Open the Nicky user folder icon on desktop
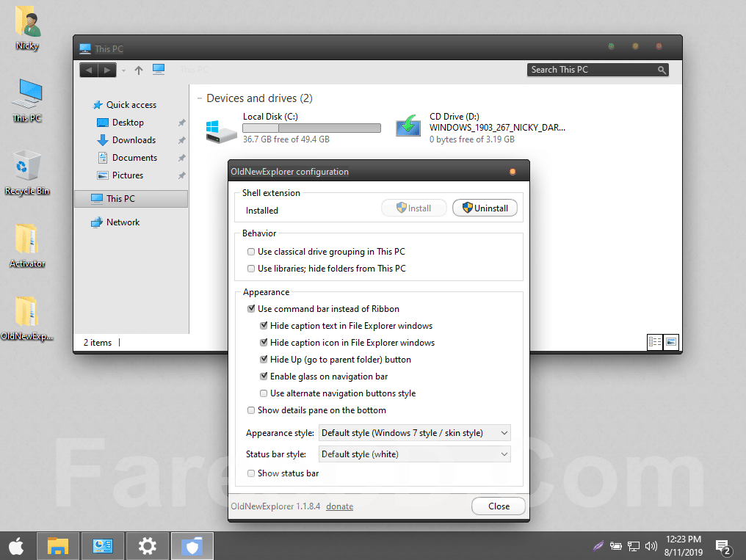This screenshot has height=560, width=746. pyautogui.click(x=27, y=21)
